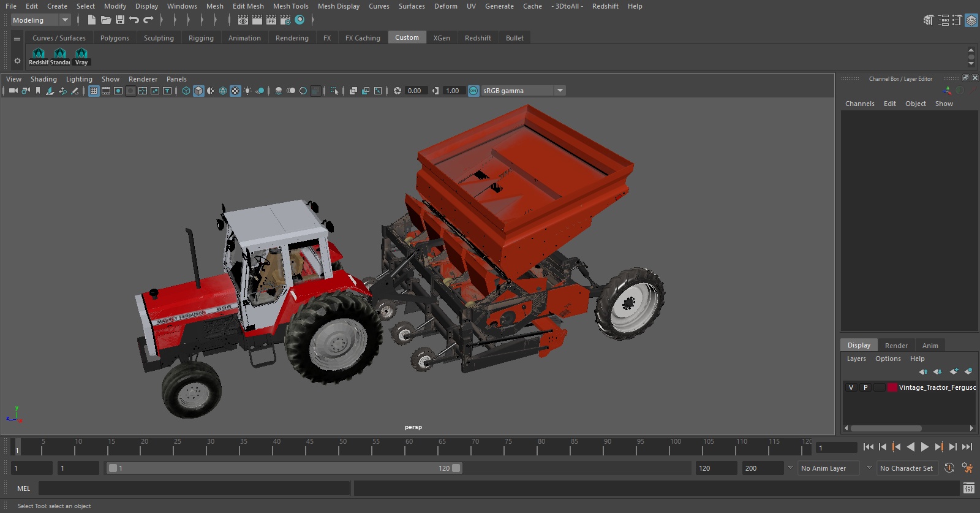The image size is (980, 513).
Task: Open the Script Editor icon
Action: point(969,488)
